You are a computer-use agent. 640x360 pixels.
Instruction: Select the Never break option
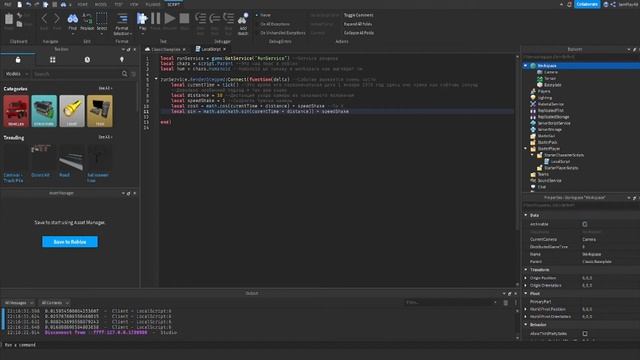click(263, 15)
